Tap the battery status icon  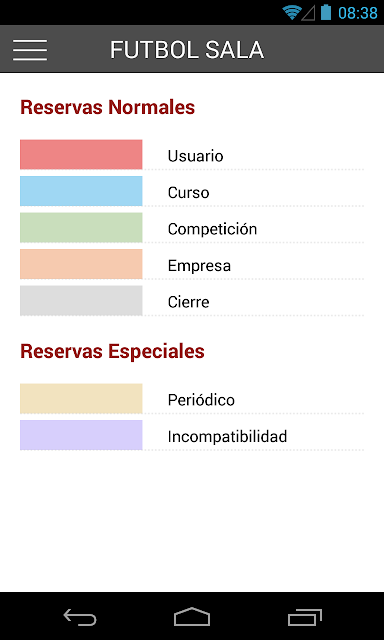click(x=326, y=12)
